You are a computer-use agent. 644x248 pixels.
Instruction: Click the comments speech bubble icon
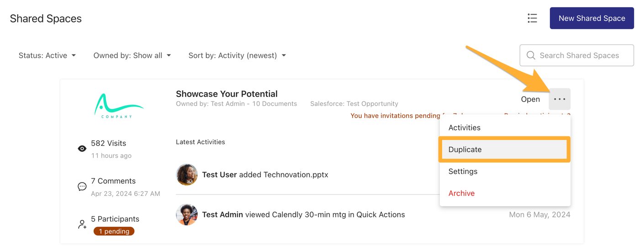82,187
